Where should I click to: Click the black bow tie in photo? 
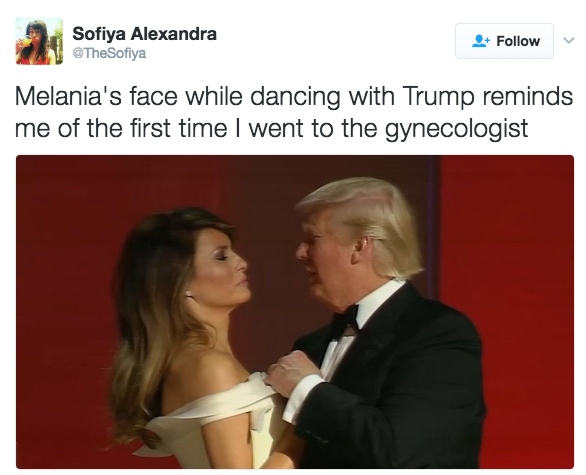point(345,321)
